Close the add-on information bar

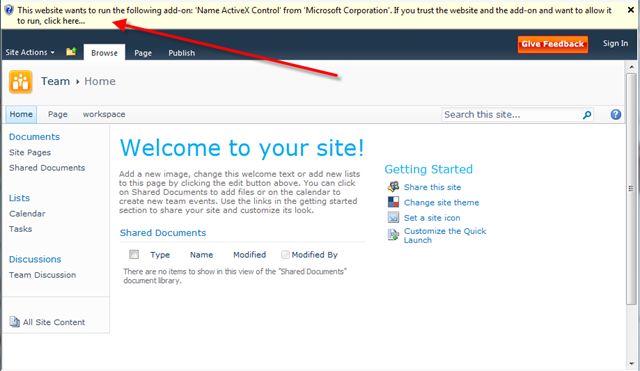coord(631,10)
